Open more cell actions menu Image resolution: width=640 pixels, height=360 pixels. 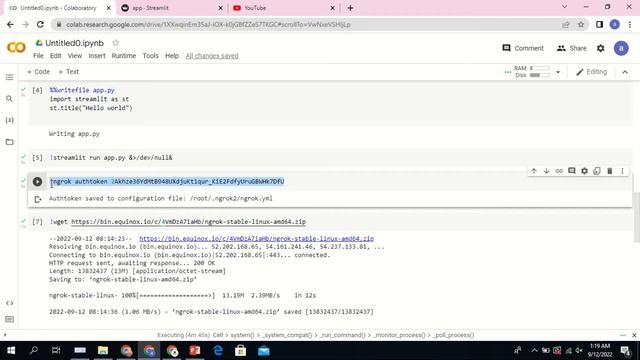(622, 171)
